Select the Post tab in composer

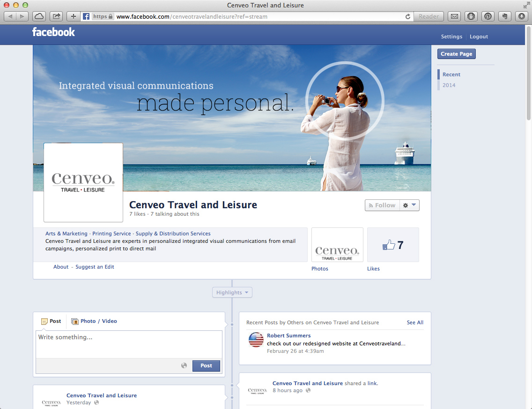[51, 321]
